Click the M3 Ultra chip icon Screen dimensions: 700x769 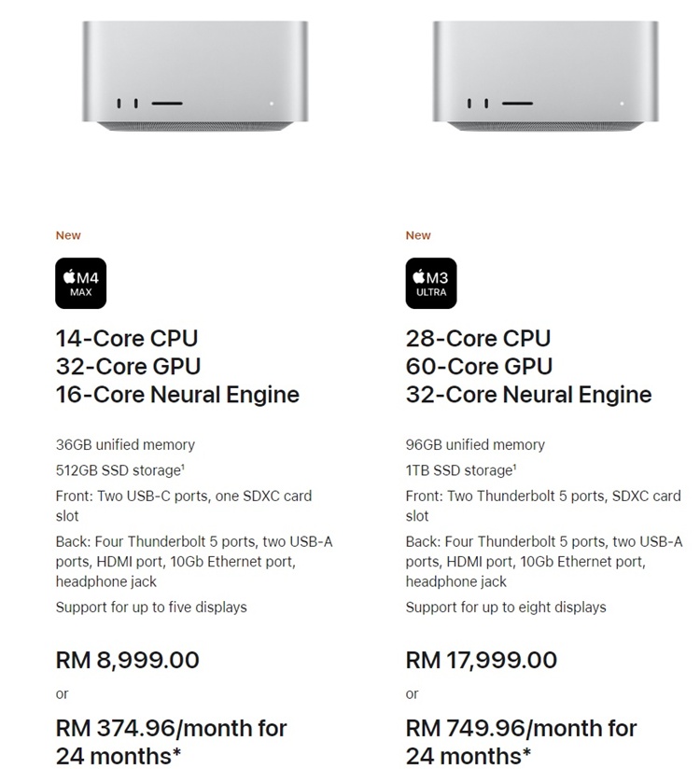(x=430, y=284)
